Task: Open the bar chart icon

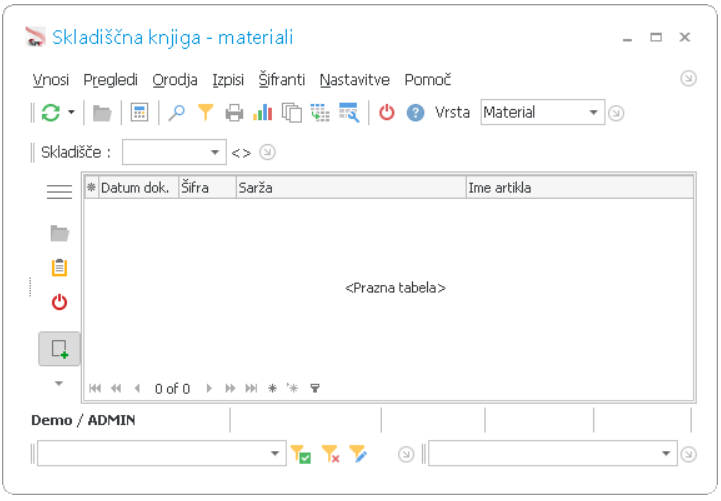Action: (263, 113)
